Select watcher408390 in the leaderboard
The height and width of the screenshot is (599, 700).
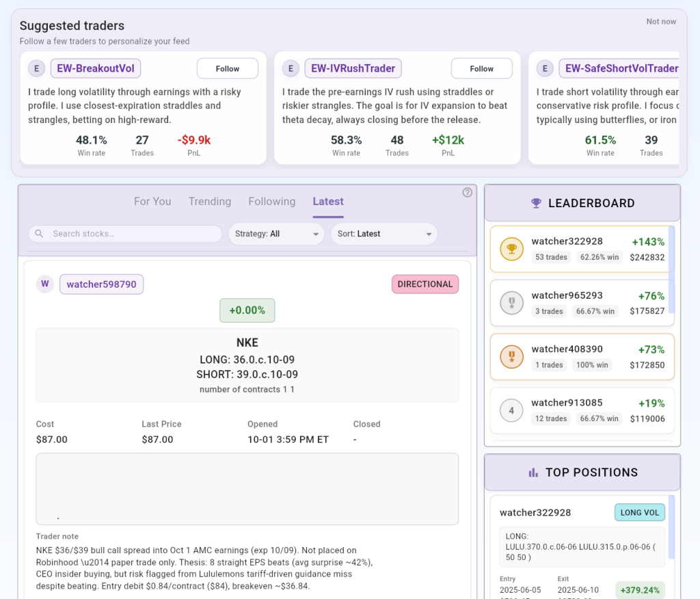pos(582,356)
